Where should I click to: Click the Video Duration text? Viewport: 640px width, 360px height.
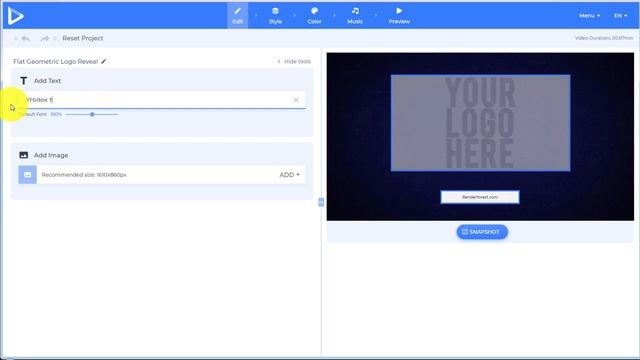pos(604,38)
